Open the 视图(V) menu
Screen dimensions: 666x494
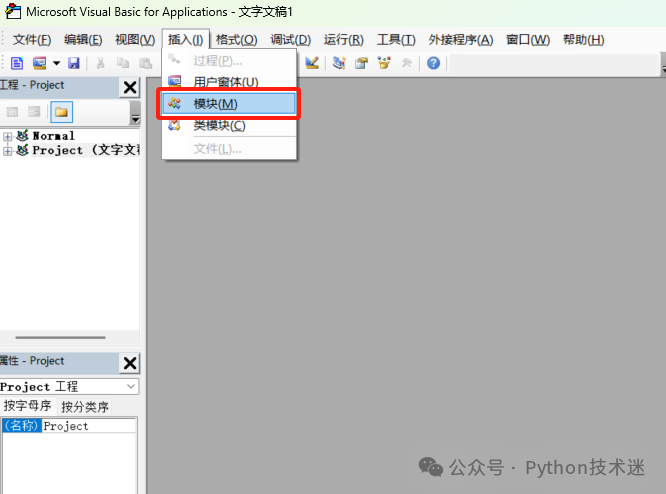coord(135,40)
